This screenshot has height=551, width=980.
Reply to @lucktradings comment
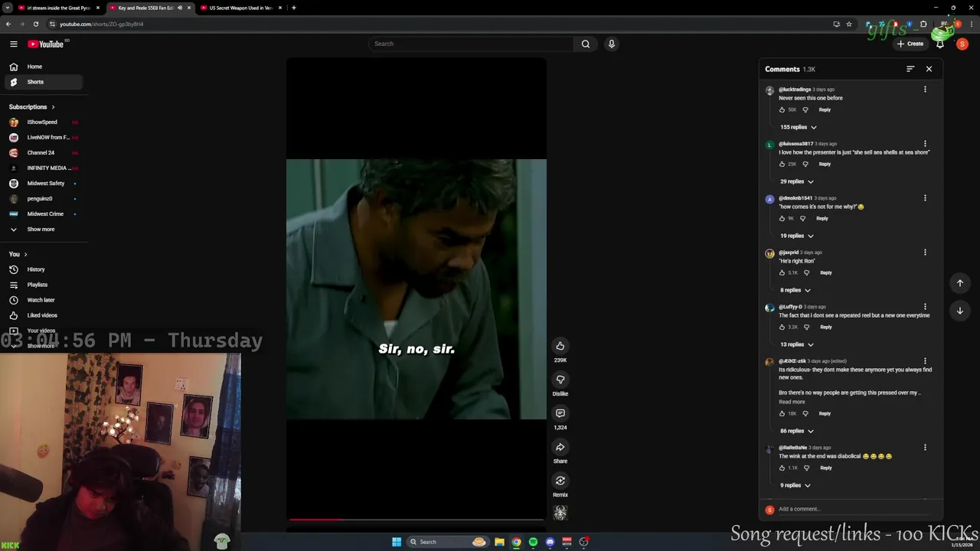(825, 109)
